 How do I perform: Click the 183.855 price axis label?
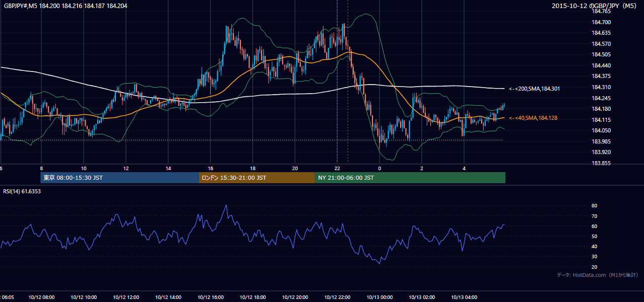[x=601, y=163]
